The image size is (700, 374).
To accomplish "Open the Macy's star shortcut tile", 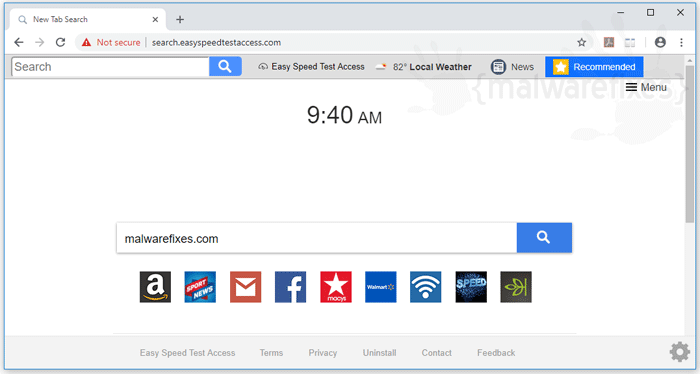I will (x=336, y=287).
